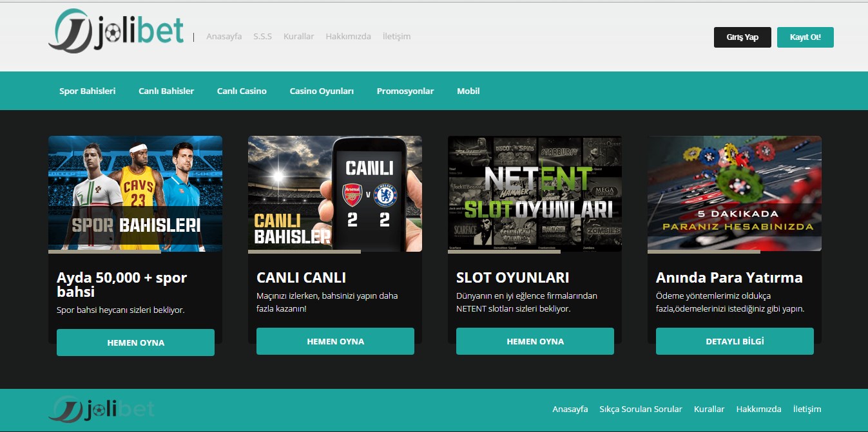Click the 'SLOT OYUNLARI' card heading

[x=512, y=277]
